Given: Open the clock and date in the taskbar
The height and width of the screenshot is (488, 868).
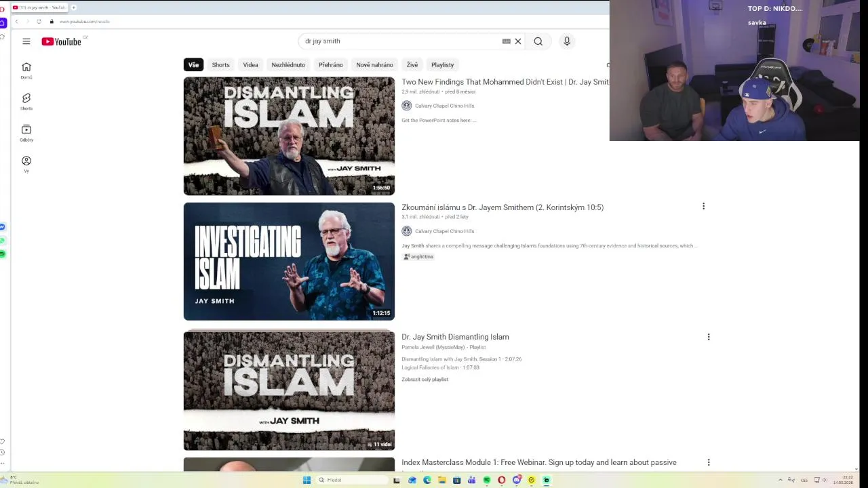Looking at the screenshot, I should pyautogui.click(x=844, y=480).
